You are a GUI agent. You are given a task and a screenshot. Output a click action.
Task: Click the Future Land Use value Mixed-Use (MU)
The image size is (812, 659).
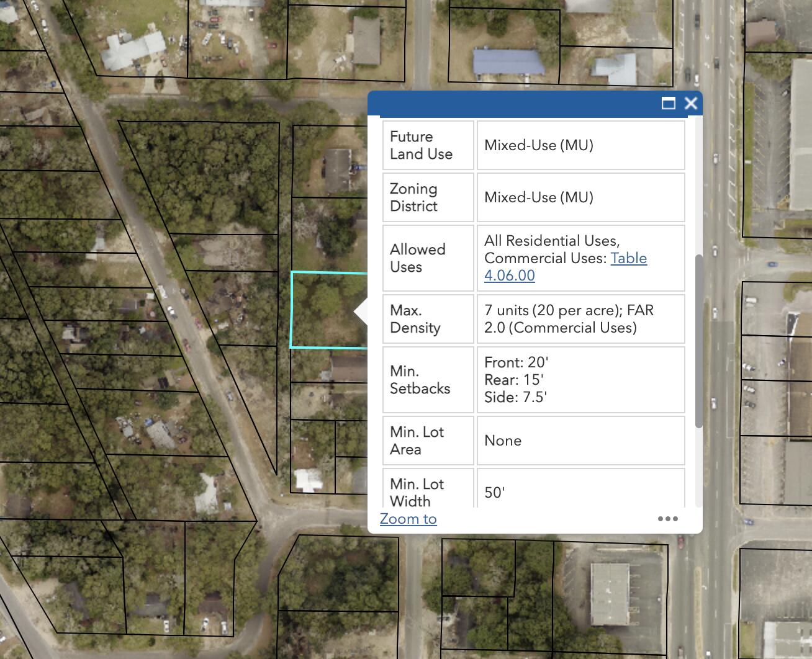[538, 145]
